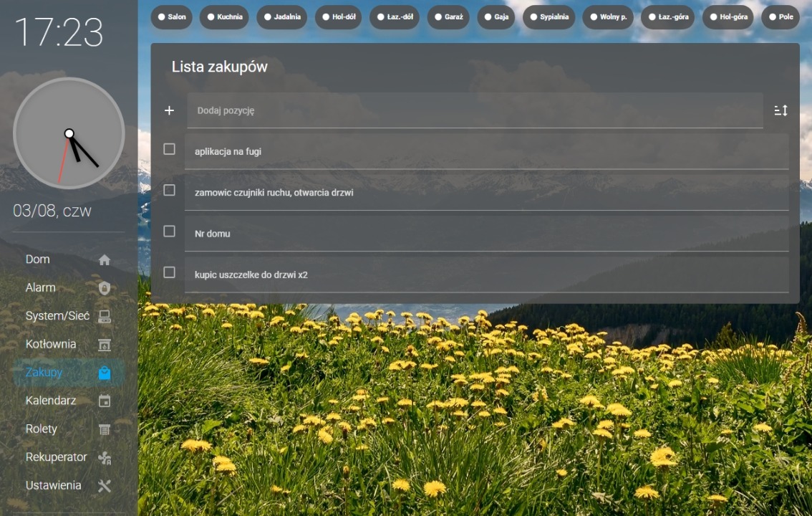
Task: Toggle the Garaż chip
Action: coord(448,17)
